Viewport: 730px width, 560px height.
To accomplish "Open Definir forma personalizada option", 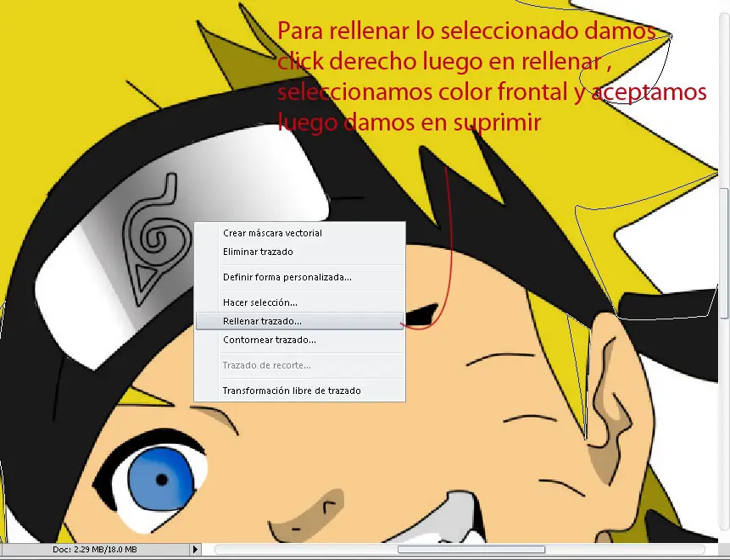I will [x=300, y=277].
